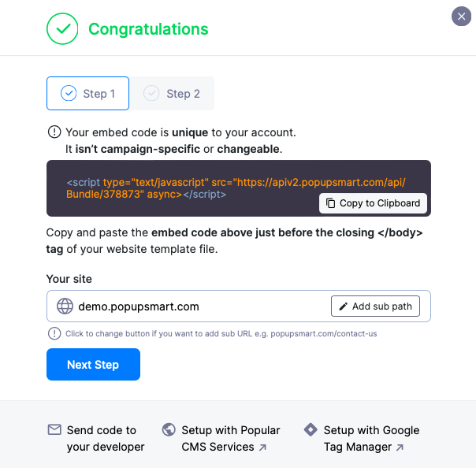
Task: Switch to the Step 1 tab
Action: point(87,94)
